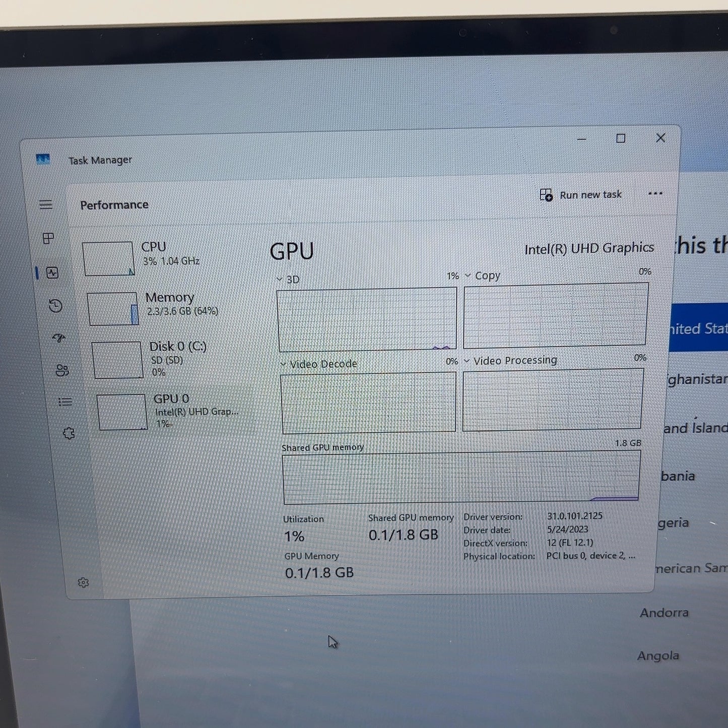The height and width of the screenshot is (728, 728).
Task: Open the Processes page icon
Action: tap(48, 238)
